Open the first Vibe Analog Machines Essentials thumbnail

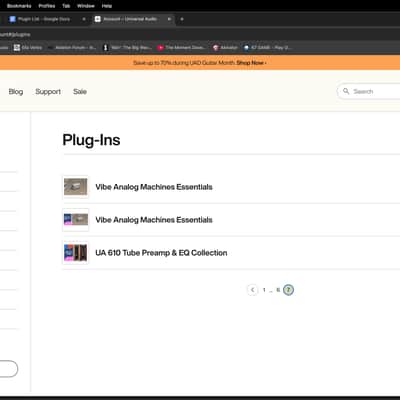(76, 187)
